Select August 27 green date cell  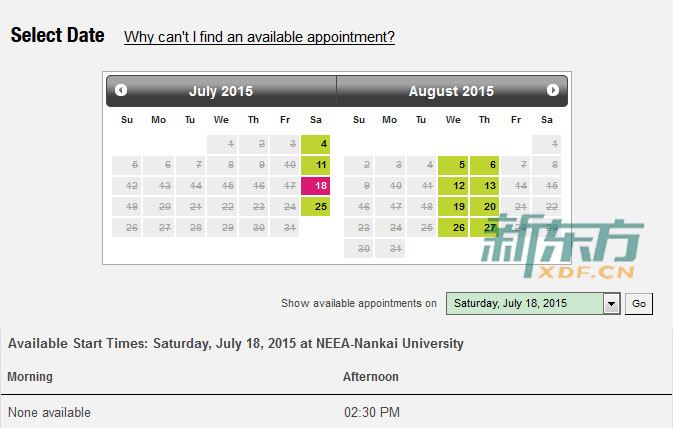(x=485, y=228)
